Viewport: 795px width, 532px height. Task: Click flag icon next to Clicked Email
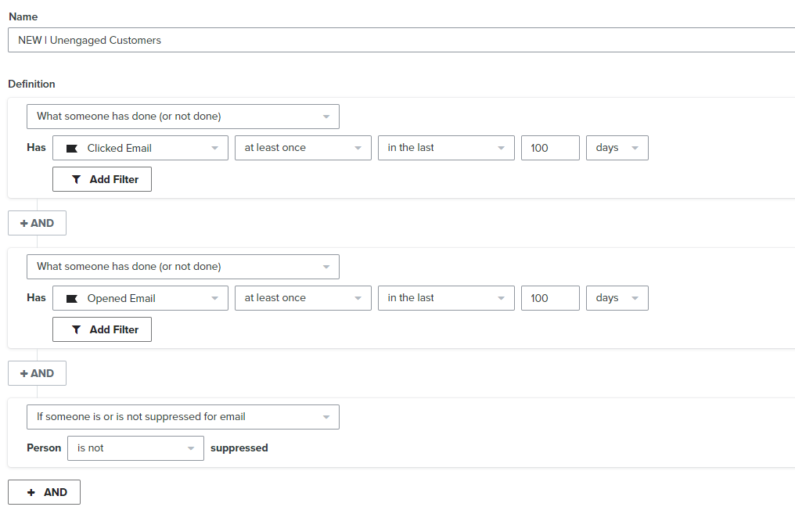coord(72,149)
